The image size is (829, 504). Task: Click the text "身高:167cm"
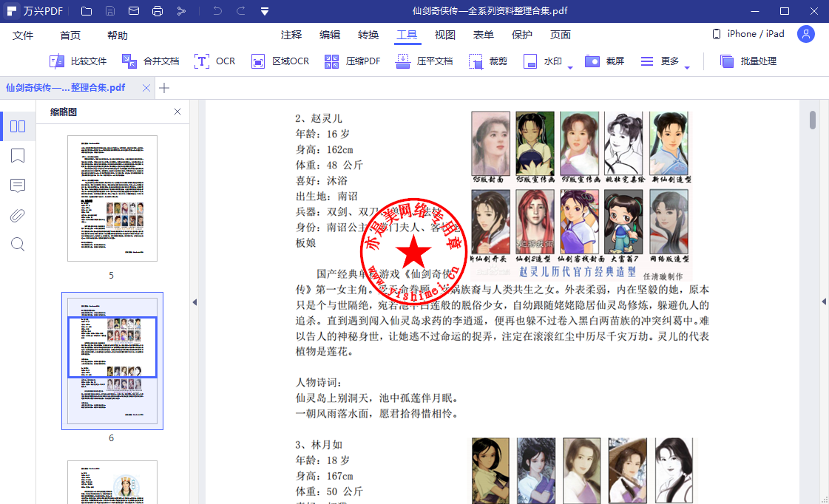click(324, 476)
